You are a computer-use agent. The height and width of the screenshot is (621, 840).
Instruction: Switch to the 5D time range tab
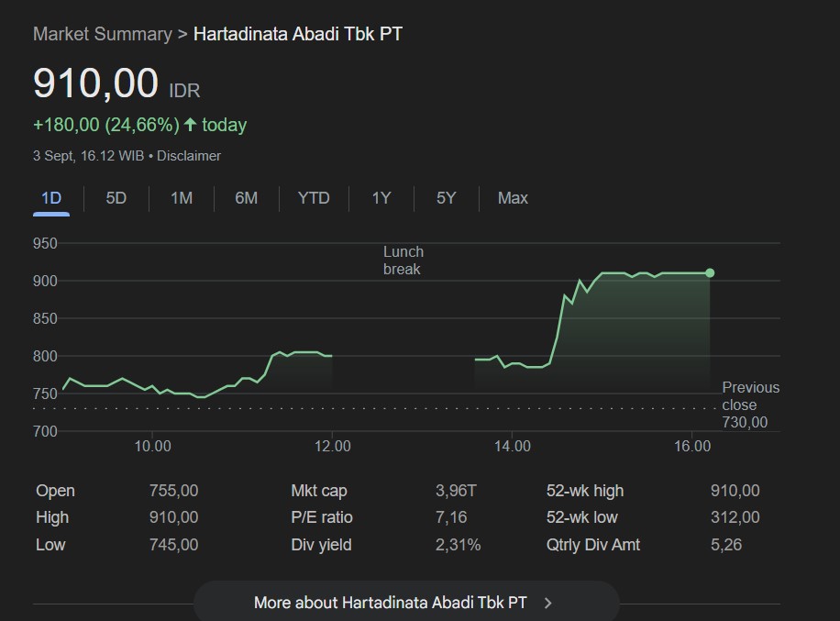click(x=116, y=198)
